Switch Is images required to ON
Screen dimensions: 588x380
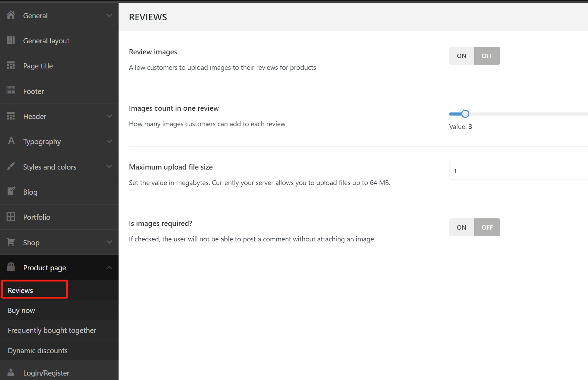pyautogui.click(x=461, y=227)
